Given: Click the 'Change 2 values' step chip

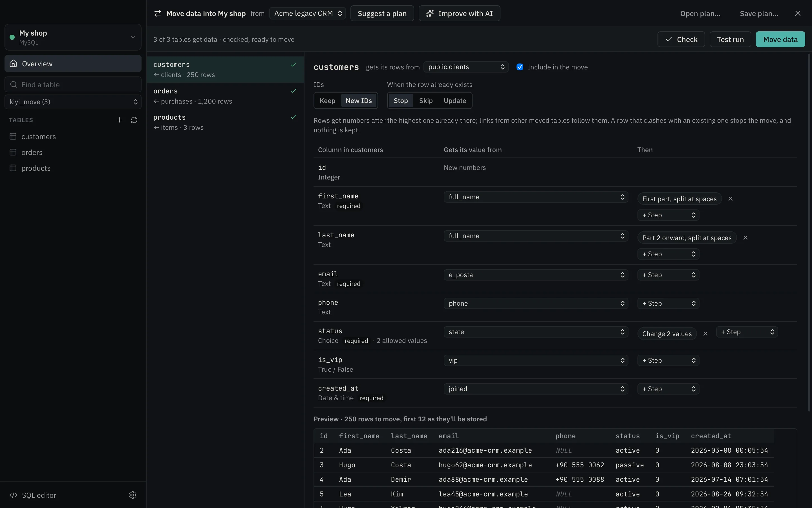Looking at the screenshot, I should click(x=667, y=334).
